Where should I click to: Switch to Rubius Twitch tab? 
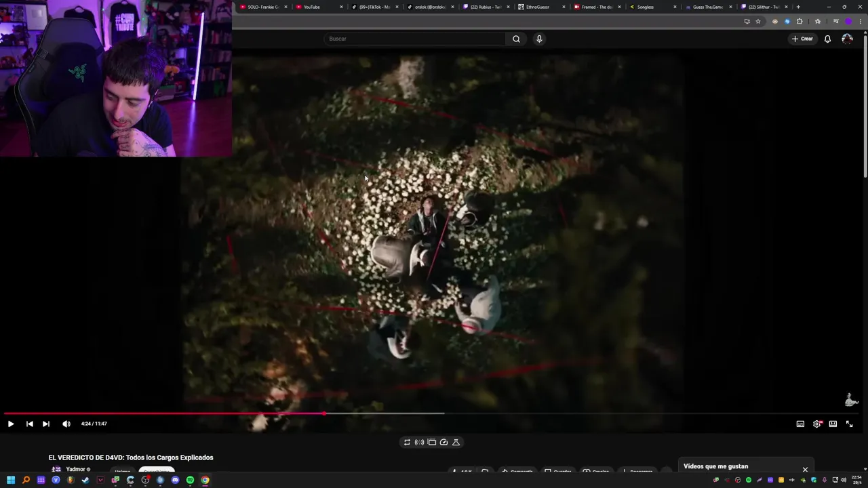coord(486,7)
